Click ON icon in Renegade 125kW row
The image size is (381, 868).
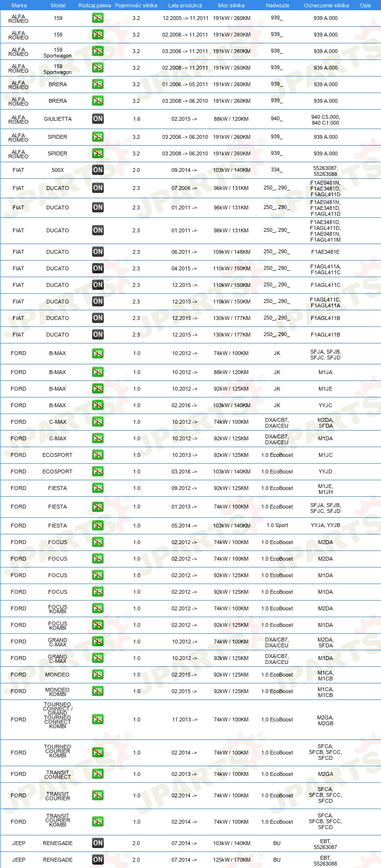pyautogui.click(x=98, y=860)
